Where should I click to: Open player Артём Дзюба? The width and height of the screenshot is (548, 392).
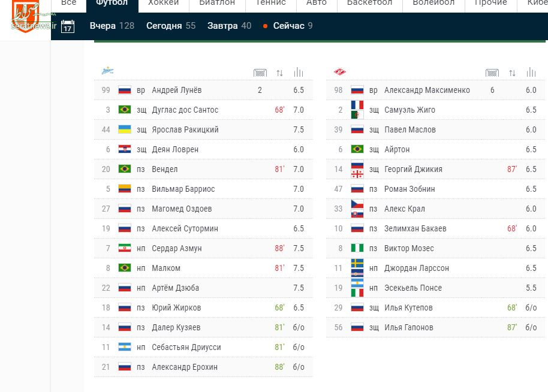point(175,288)
